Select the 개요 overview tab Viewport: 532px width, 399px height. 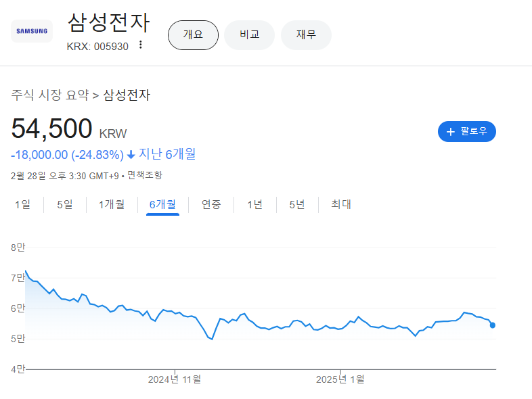[193, 35]
